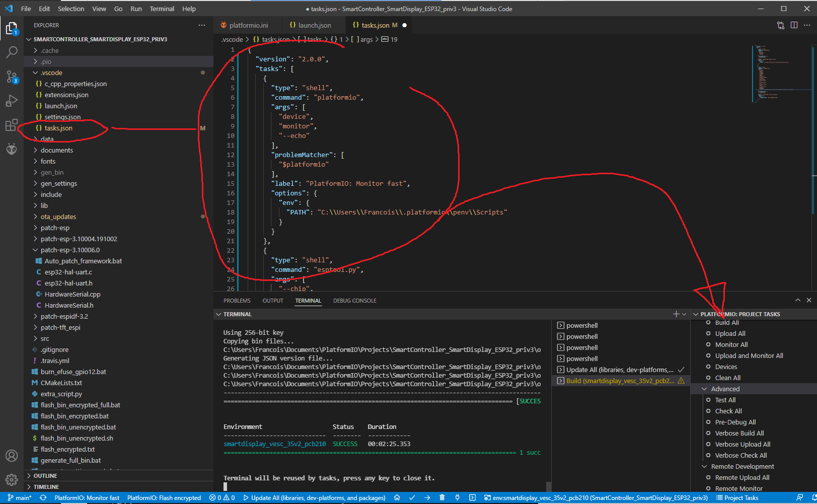Open the new terminal launch profile dropdown

coord(684,314)
